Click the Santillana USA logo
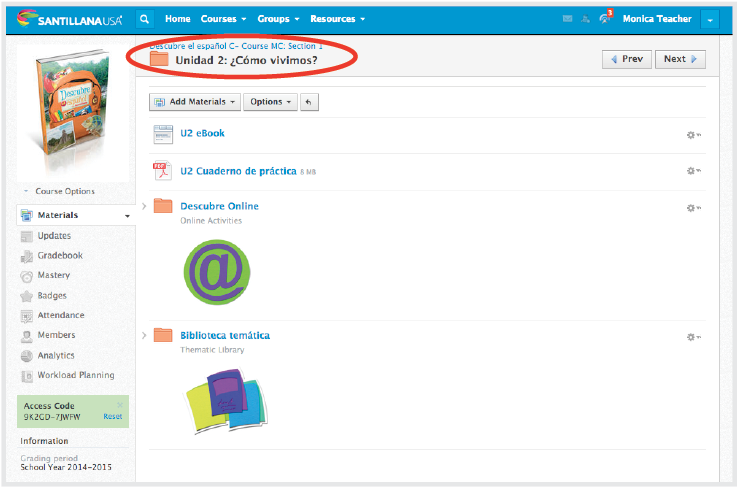Image resolution: width=738 pixels, height=488 pixels. (x=69, y=19)
